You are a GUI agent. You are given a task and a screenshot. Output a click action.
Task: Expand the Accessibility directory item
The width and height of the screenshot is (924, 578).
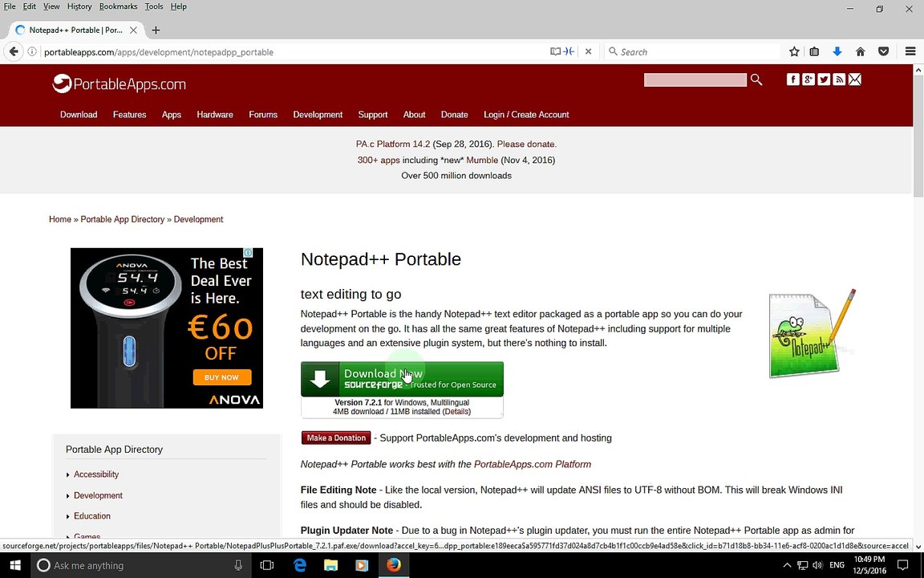click(96, 474)
